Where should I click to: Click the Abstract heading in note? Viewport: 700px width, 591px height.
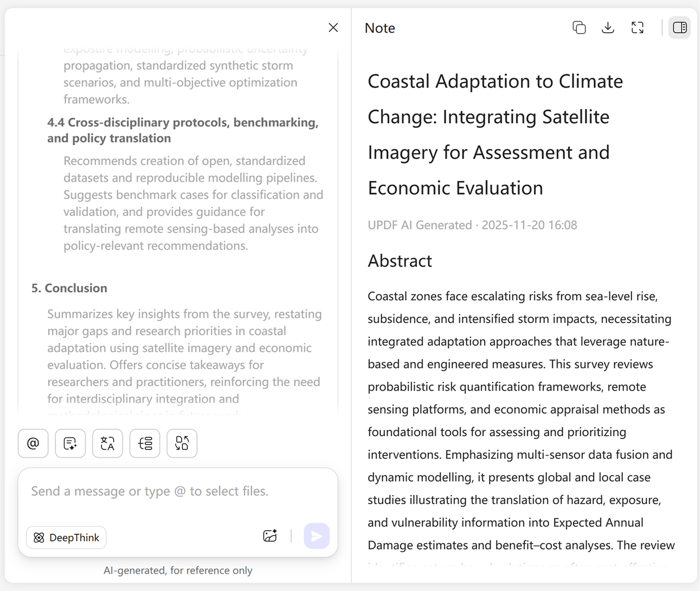pos(399,261)
